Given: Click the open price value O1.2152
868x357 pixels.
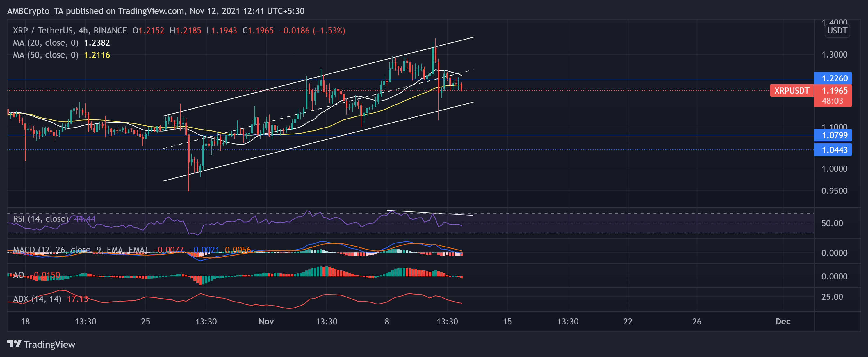Looking at the screenshot, I should pyautogui.click(x=148, y=31).
